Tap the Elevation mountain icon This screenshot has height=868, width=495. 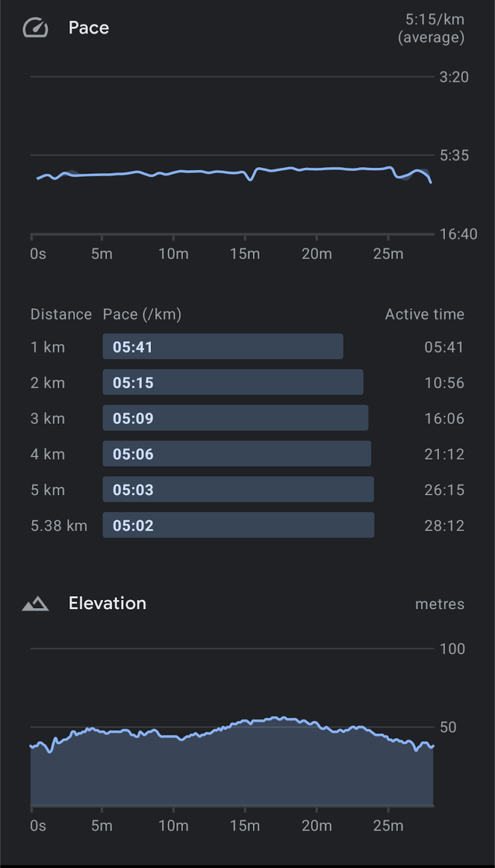[35, 603]
